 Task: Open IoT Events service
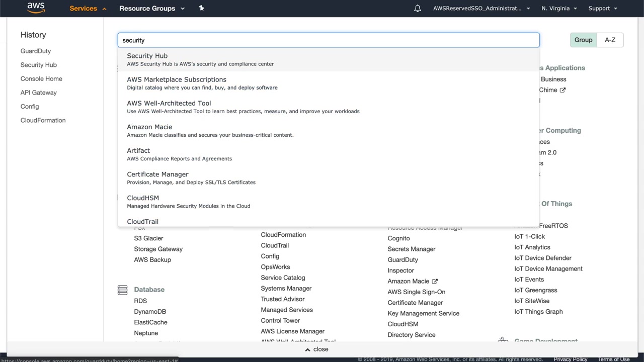tap(529, 280)
